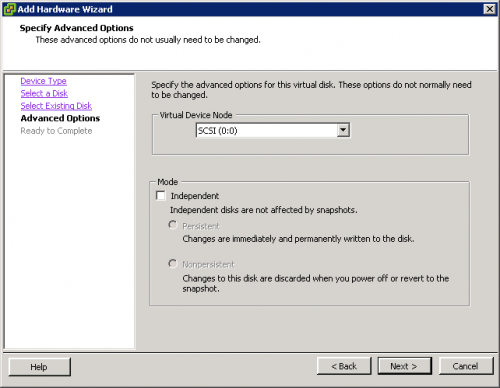500x388 pixels.
Task: Return to the Select Existing Disk step
Action: click(56, 106)
